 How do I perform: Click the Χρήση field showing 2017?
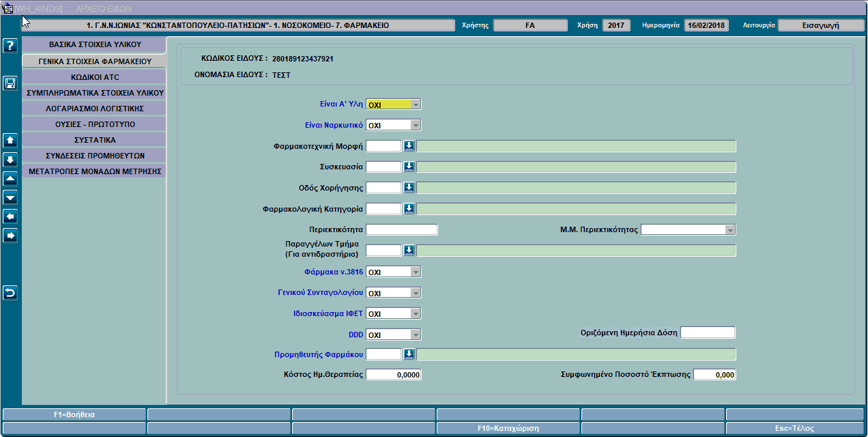point(616,25)
